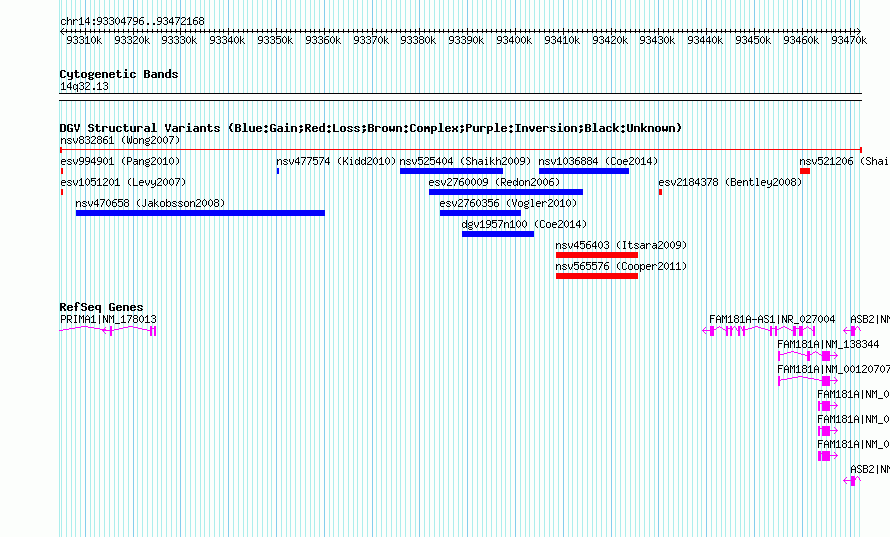Image resolution: width=890 pixels, height=537 pixels.
Task: Open the nsv832861 (Wong2007) label
Action: point(120,140)
